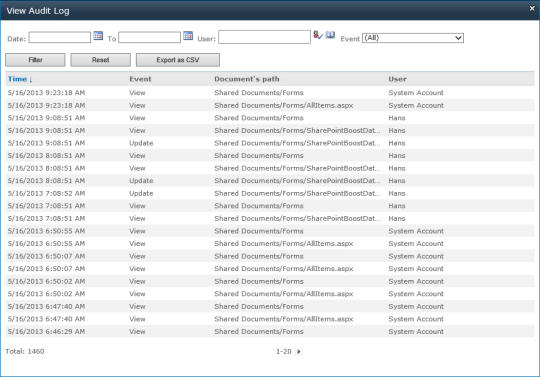
Task: Click the 1-20 paging range text
Action: pyautogui.click(x=283, y=352)
